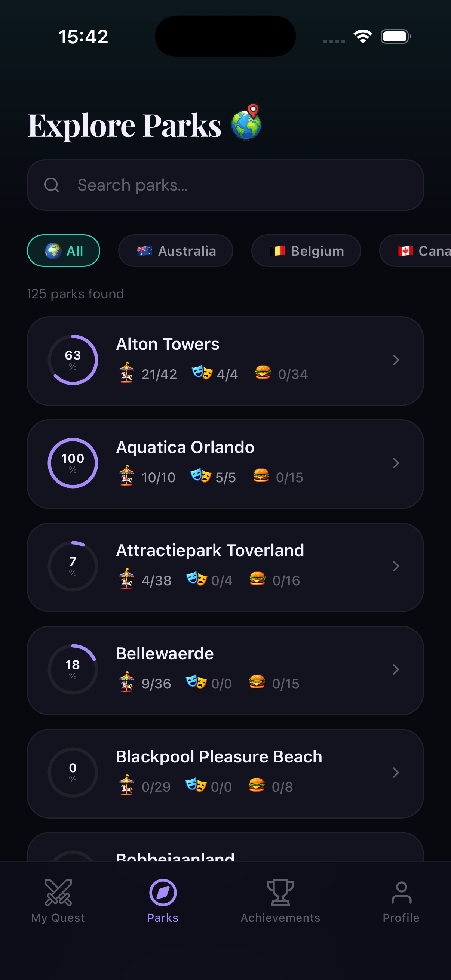The height and width of the screenshot is (980, 451).
Task: Tap the theater masks icon for Aquatica Orlando
Action: click(200, 475)
